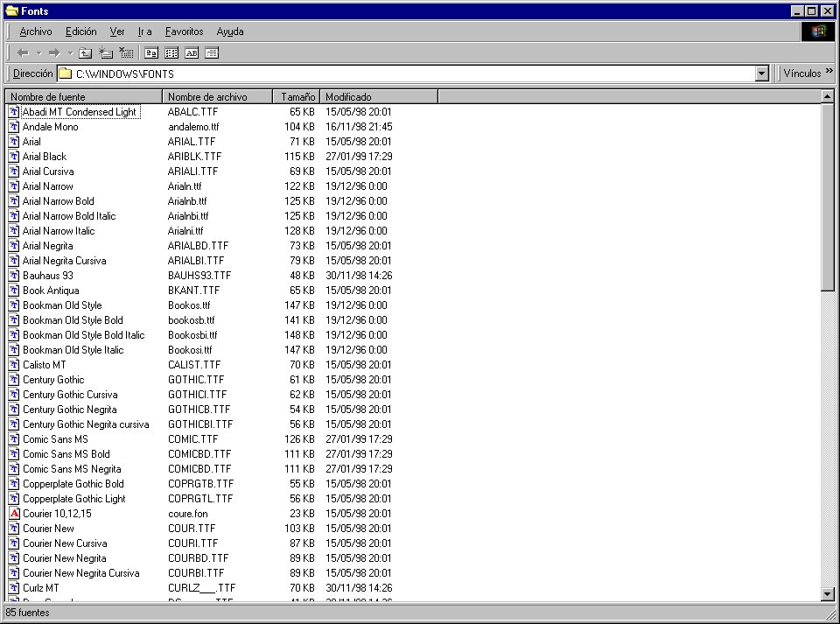Click the folder icon in the address bar
The image size is (840, 624).
pos(65,74)
